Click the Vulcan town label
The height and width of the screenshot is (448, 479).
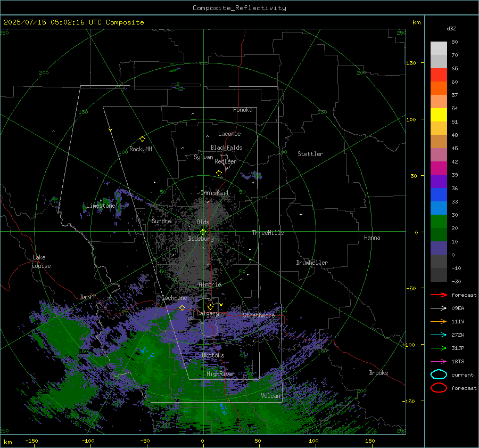point(271,396)
